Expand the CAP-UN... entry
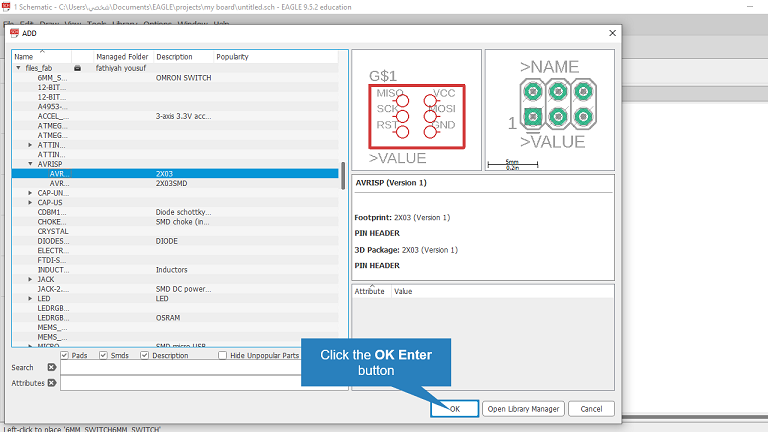Image resolution: width=768 pixels, height=432 pixels. (x=30, y=193)
